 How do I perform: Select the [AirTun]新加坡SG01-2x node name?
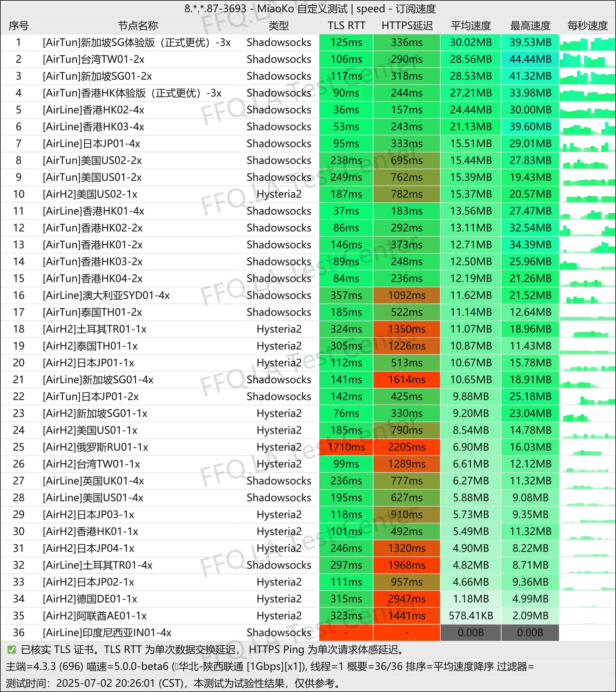97,76
